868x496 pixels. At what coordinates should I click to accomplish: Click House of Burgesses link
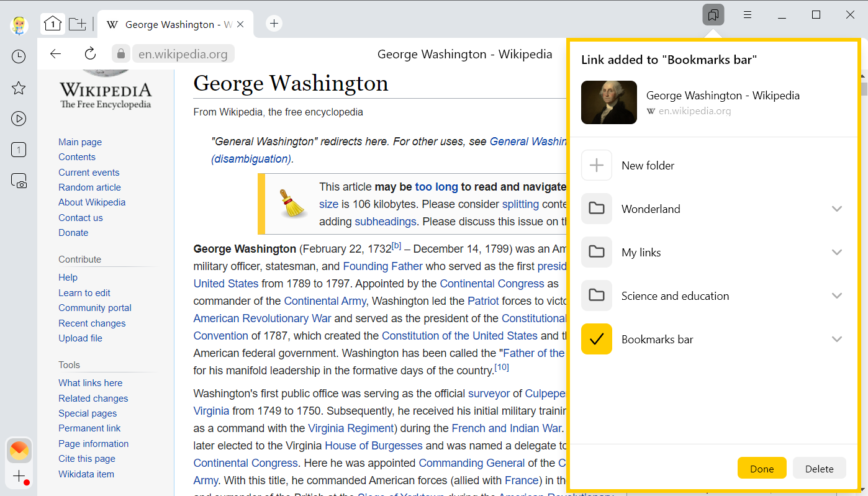click(374, 446)
